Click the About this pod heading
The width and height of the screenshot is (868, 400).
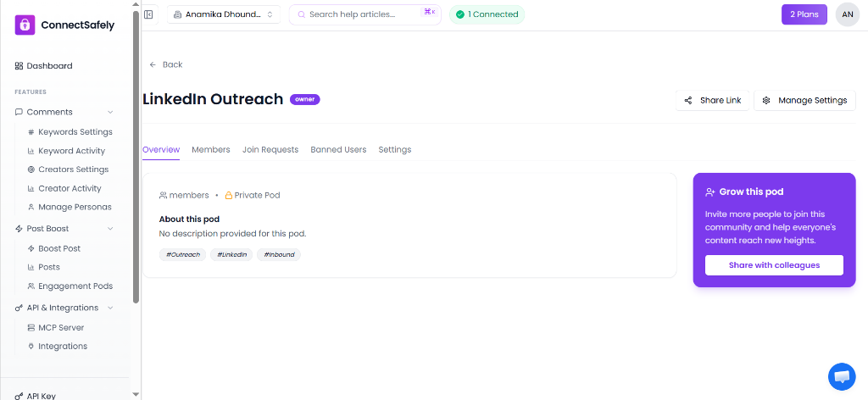[x=189, y=219]
